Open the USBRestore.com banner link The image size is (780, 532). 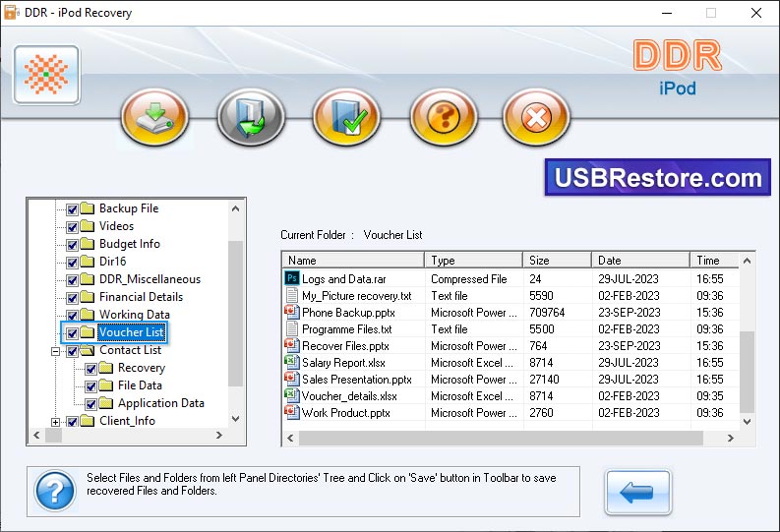click(x=658, y=178)
